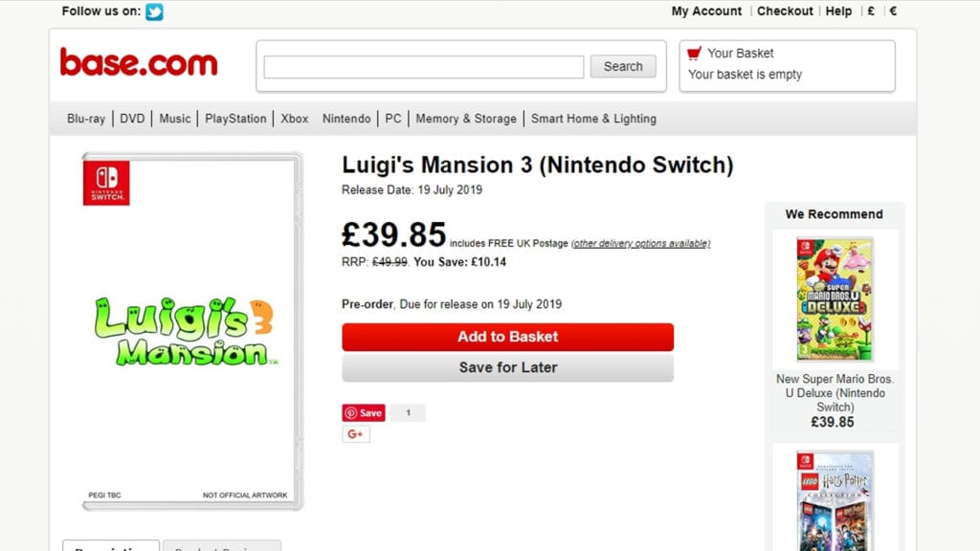Switch currency to euro symbol
This screenshot has width=980, height=551.
893,11
